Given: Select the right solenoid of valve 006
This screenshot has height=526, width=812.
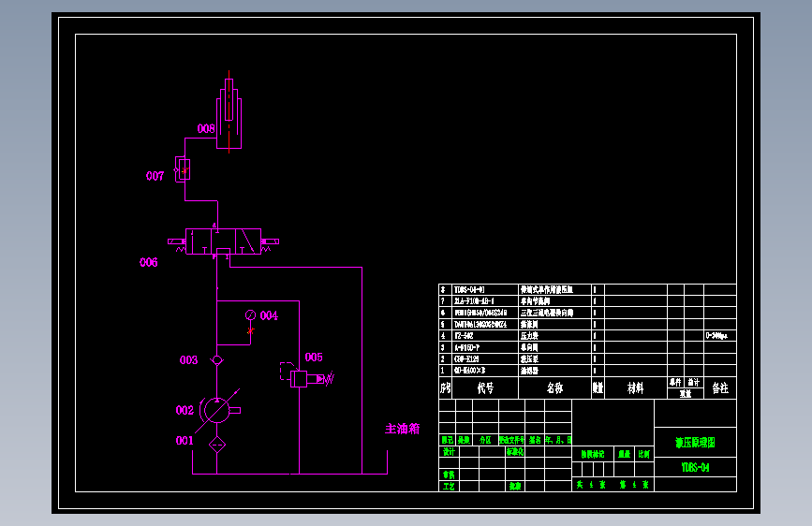Looking at the screenshot, I should pyautogui.click(x=270, y=241).
